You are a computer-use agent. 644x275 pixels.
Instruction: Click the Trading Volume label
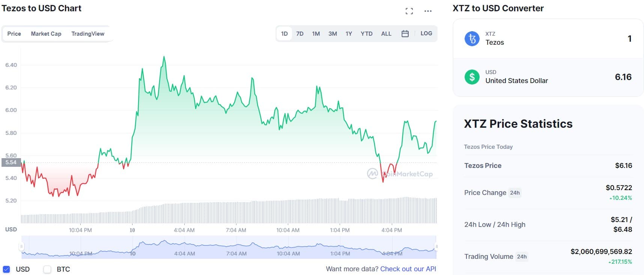pyautogui.click(x=489, y=257)
